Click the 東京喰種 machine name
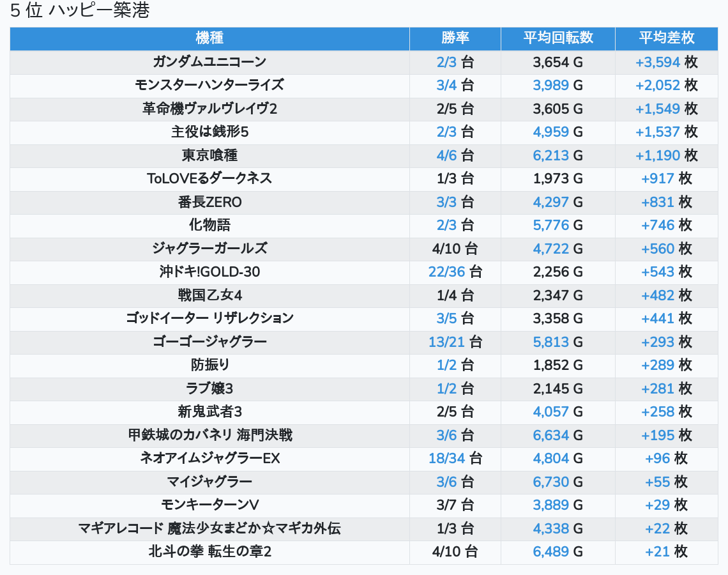 tap(209, 155)
